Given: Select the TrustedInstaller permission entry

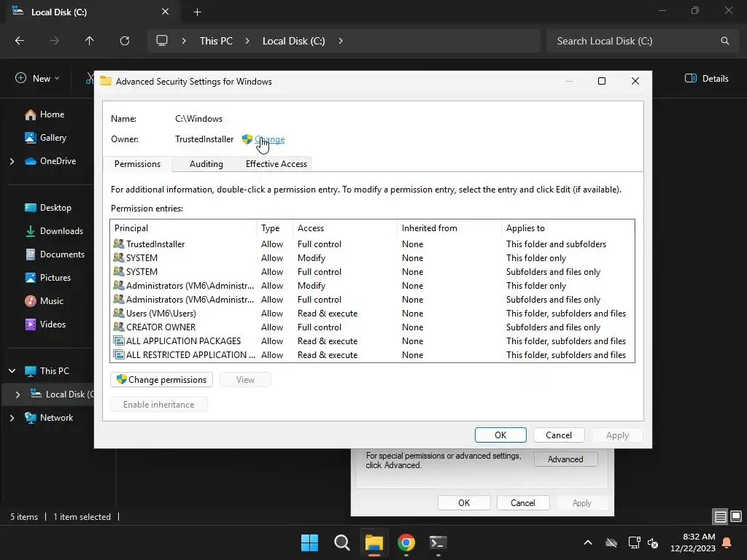Looking at the screenshot, I should pyautogui.click(x=372, y=244).
